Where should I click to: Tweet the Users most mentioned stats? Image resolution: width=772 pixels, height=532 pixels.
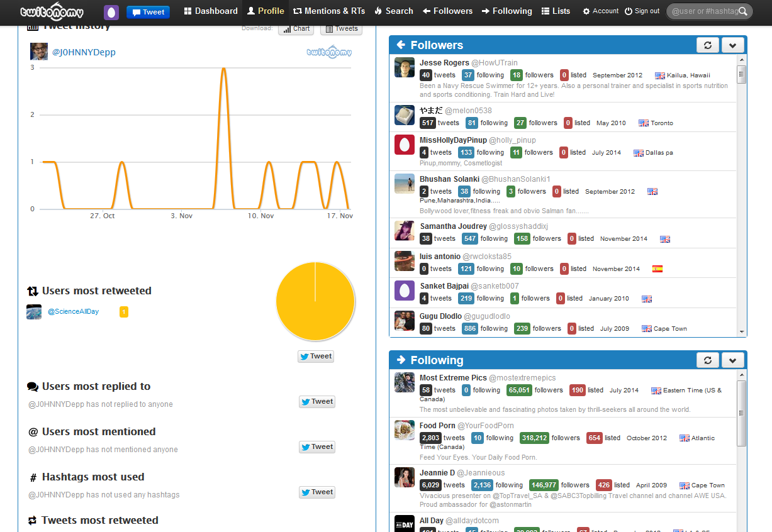tap(317, 447)
